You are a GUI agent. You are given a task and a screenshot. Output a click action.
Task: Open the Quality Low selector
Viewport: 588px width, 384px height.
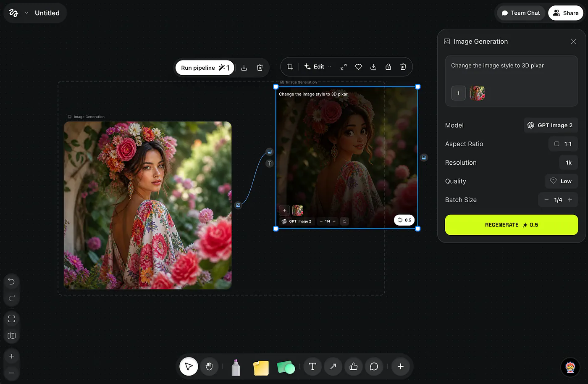point(562,181)
